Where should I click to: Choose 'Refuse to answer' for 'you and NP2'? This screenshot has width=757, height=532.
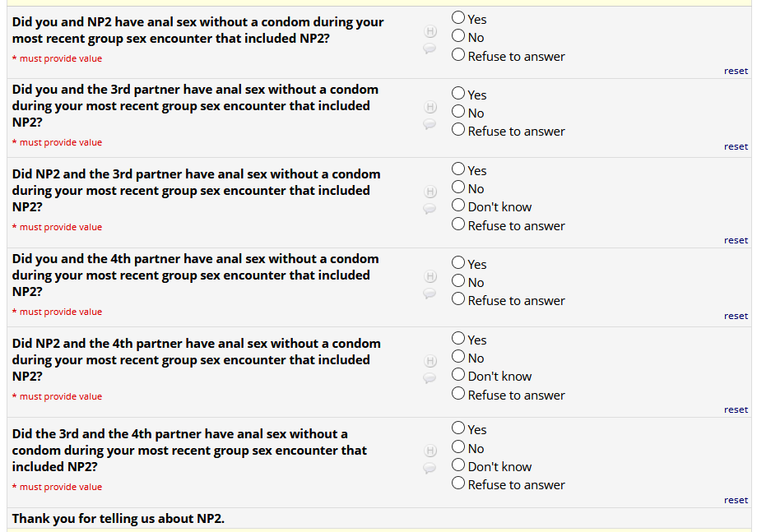coord(458,55)
